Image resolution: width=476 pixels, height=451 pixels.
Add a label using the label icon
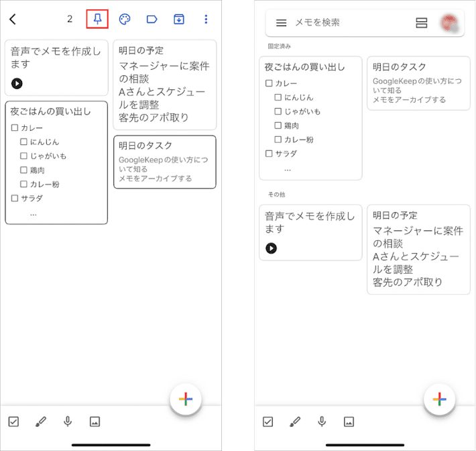point(152,19)
